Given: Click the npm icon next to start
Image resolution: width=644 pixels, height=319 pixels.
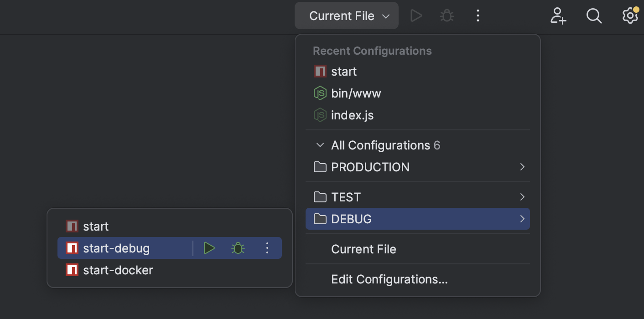Looking at the screenshot, I should tap(320, 71).
